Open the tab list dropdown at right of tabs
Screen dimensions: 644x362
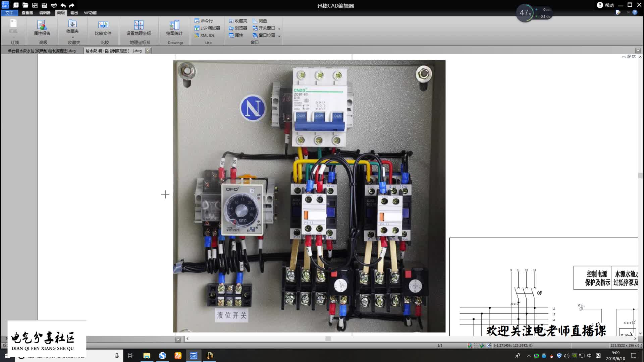tap(638, 51)
